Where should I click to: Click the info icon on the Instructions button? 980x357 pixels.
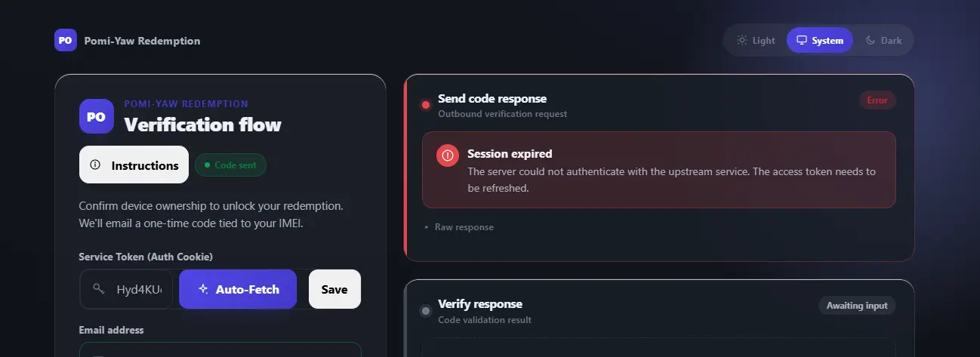pos(95,165)
